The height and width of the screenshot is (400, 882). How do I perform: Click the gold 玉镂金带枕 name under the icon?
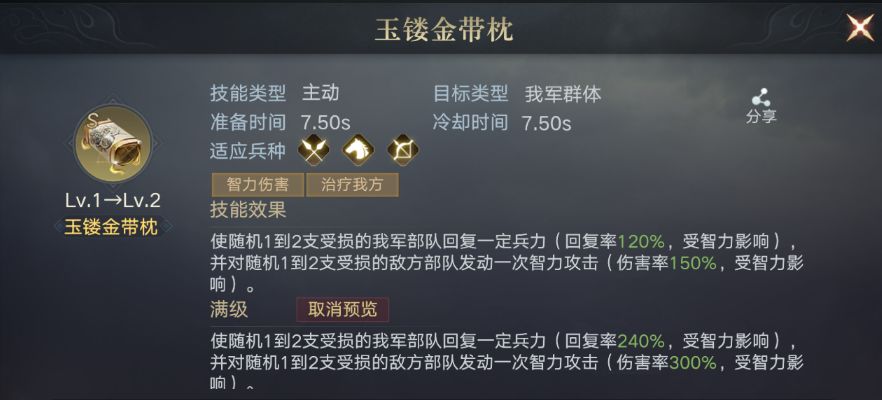pyautogui.click(x=112, y=226)
